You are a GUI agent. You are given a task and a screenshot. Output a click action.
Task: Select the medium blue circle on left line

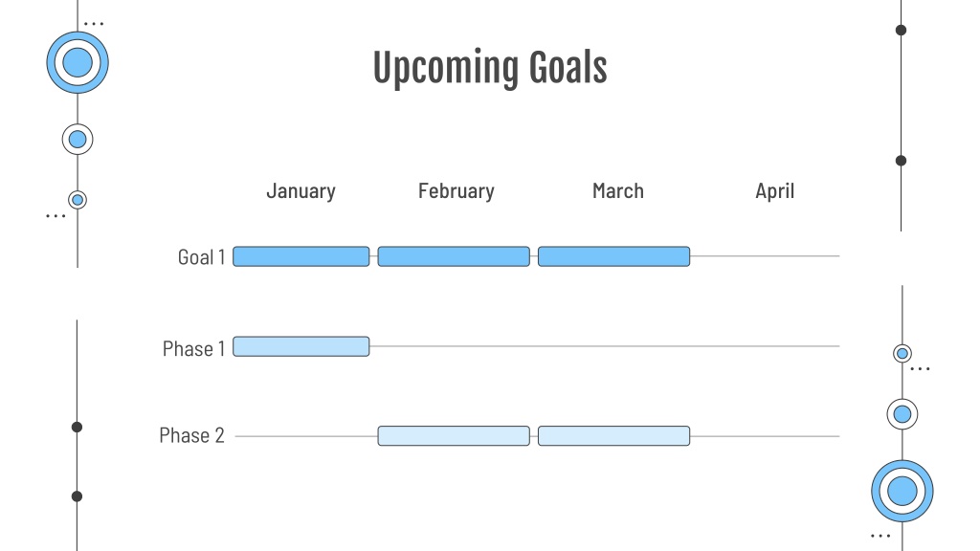tap(78, 140)
